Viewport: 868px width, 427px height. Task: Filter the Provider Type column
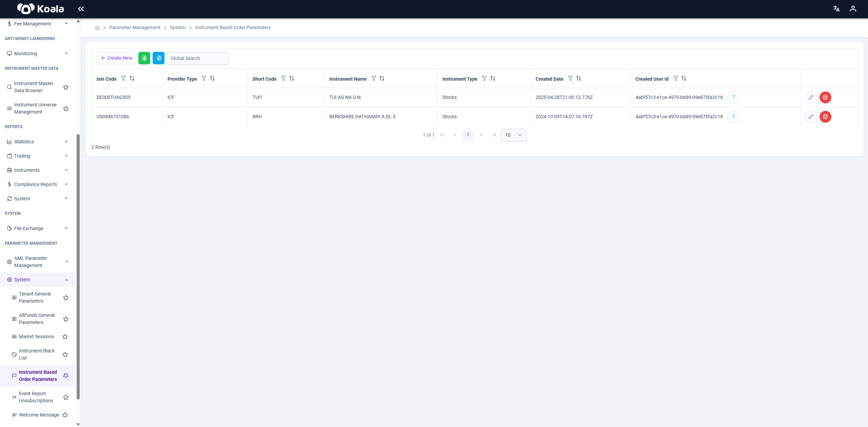coord(204,79)
